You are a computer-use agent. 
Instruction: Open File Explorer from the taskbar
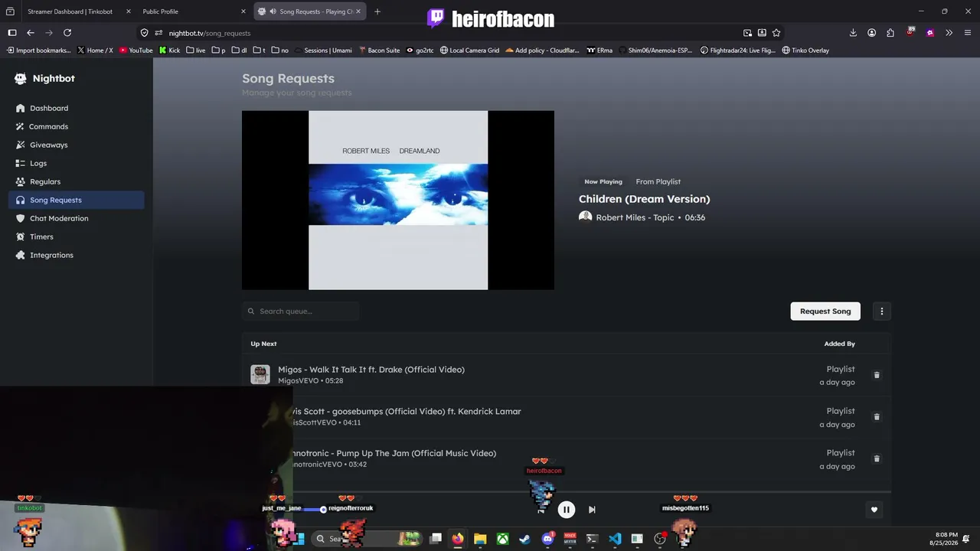[480, 539]
